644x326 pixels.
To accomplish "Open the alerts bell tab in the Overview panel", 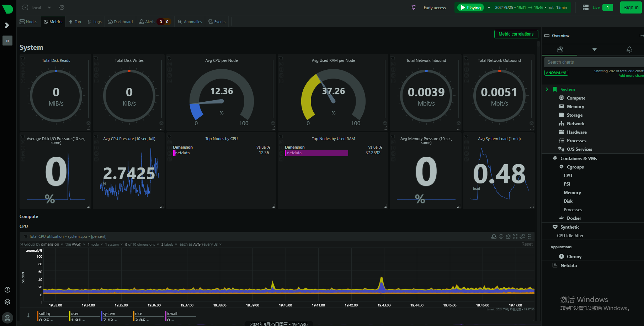I will click(x=629, y=49).
